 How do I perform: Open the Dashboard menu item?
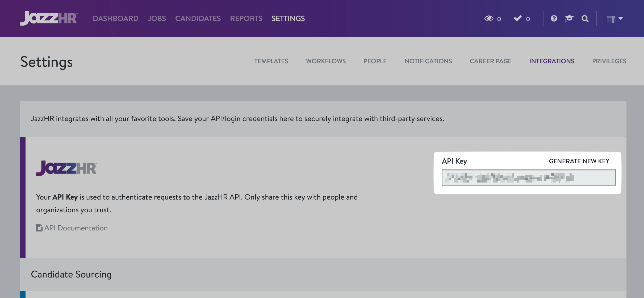tap(115, 18)
